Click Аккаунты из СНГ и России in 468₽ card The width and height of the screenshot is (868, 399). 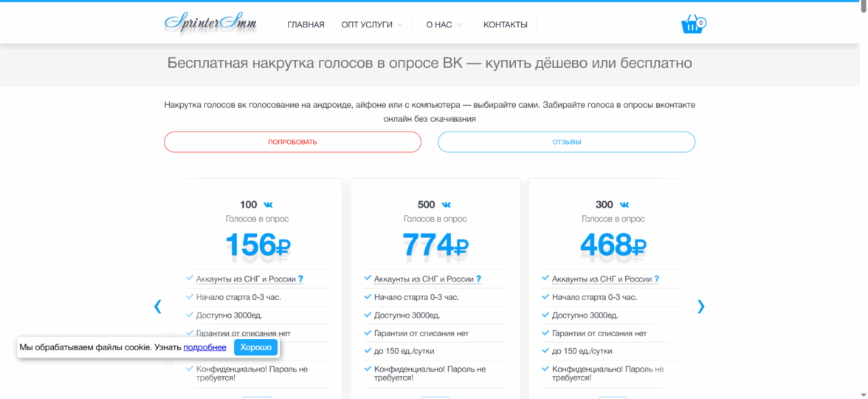[602, 279]
